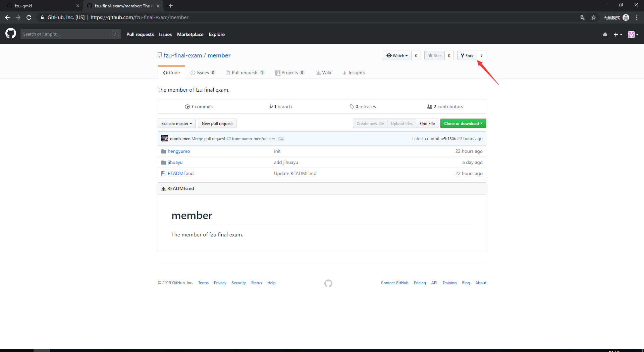
Task: Reload the page with refresh icon
Action: click(29, 17)
